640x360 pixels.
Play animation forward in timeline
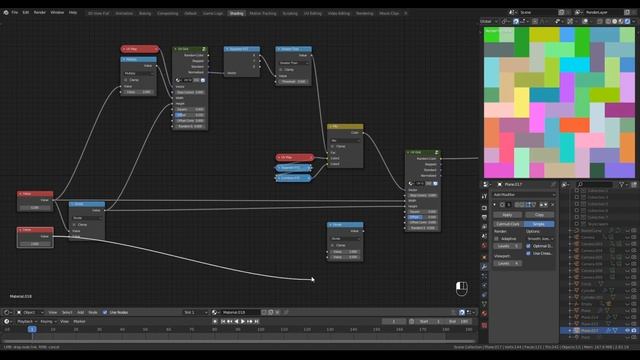(x=243, y=321)
